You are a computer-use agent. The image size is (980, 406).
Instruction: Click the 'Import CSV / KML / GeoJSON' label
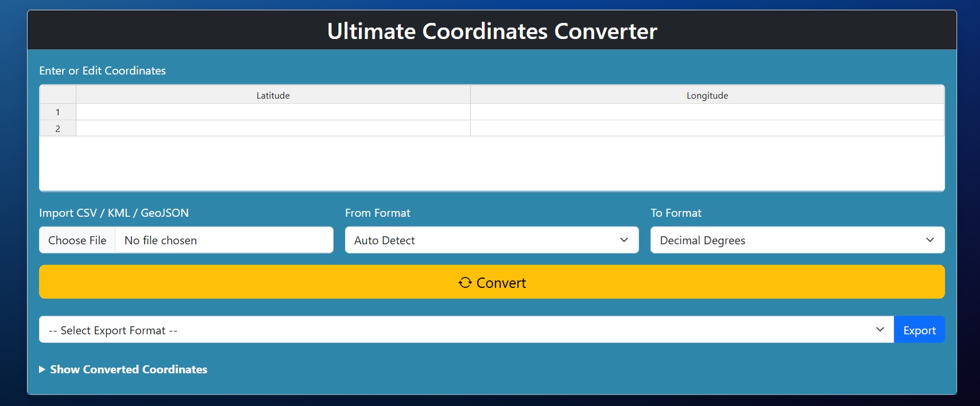point(114,213)
